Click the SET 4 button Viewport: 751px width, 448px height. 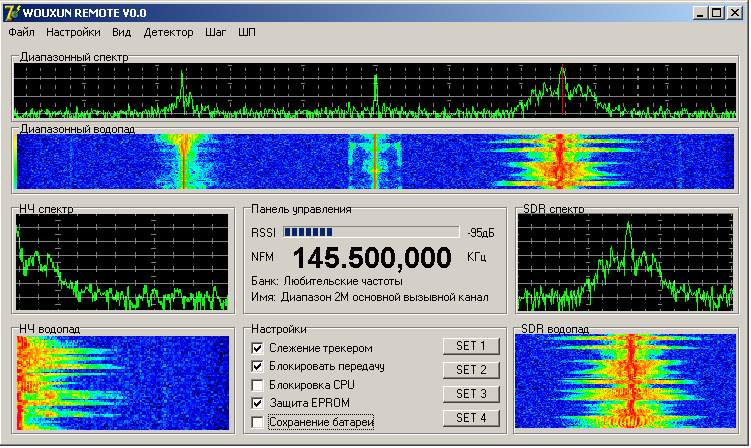click(x=471, y=418)
